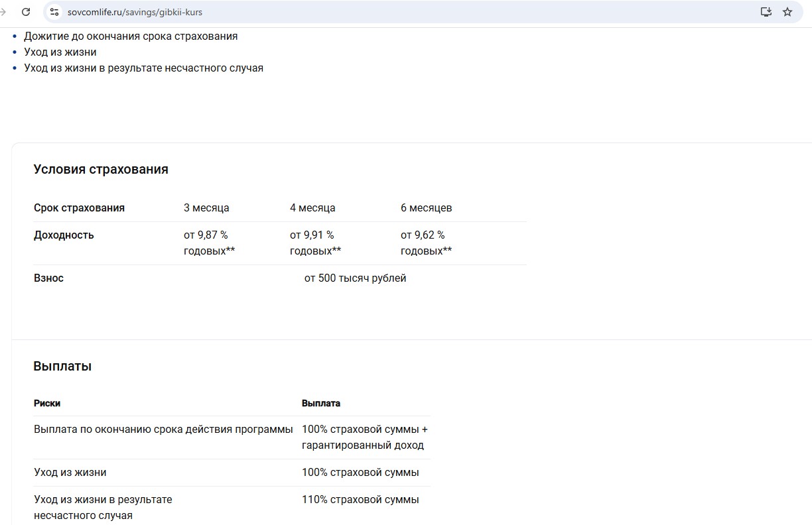Bookmark this page with the star icon
812x525 pixels.
tap(787, 12)
